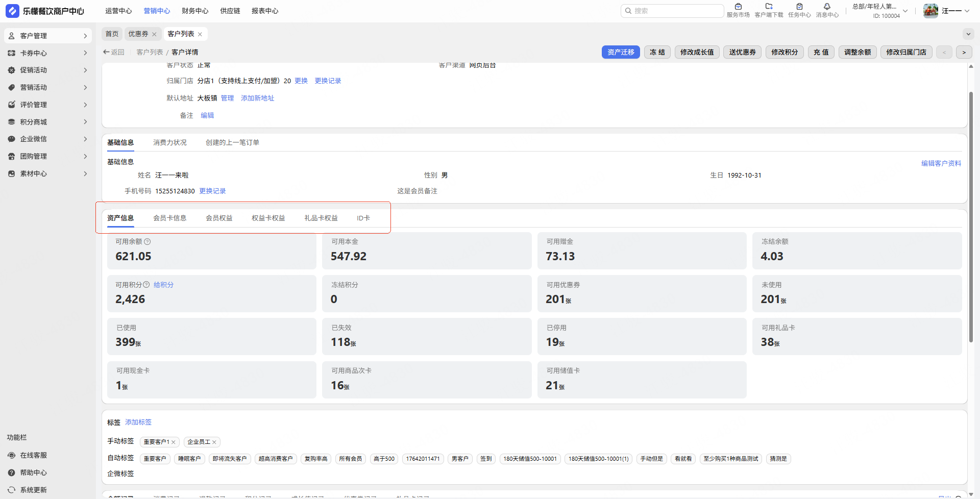The image size is (980, 499).
Task: Click the 卡券中心 sidebar icon
Action: tap(11, 53)
